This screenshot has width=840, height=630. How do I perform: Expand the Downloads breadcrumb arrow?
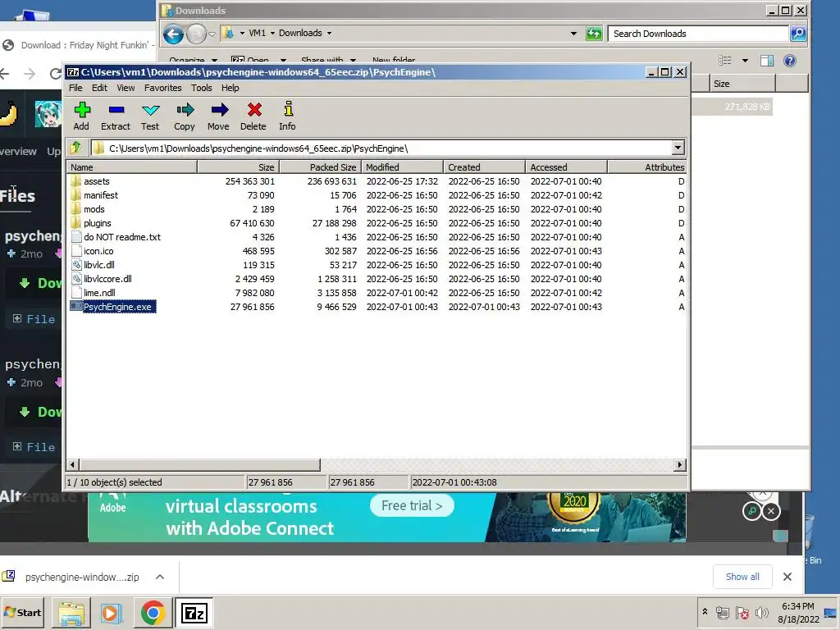coord(329,33)
